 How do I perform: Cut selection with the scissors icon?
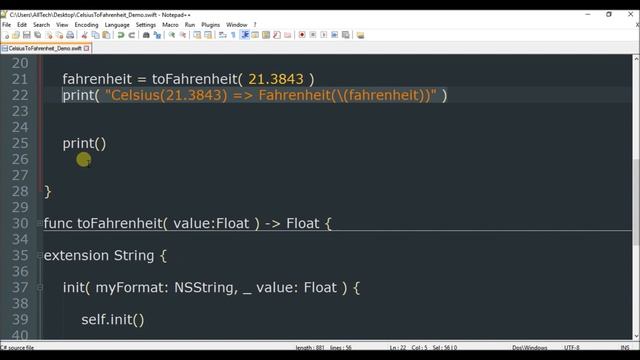pyautogui.click(x=84, y=35)
